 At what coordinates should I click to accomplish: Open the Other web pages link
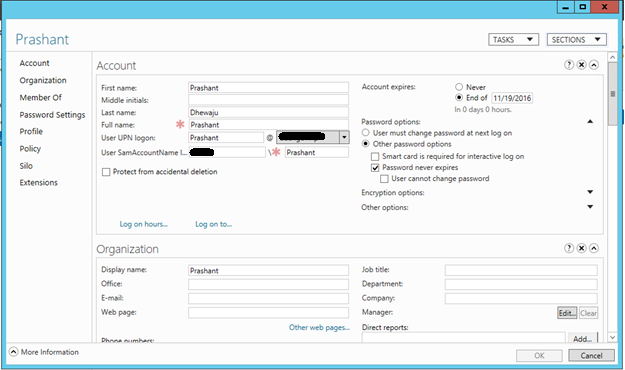(319, 327)
